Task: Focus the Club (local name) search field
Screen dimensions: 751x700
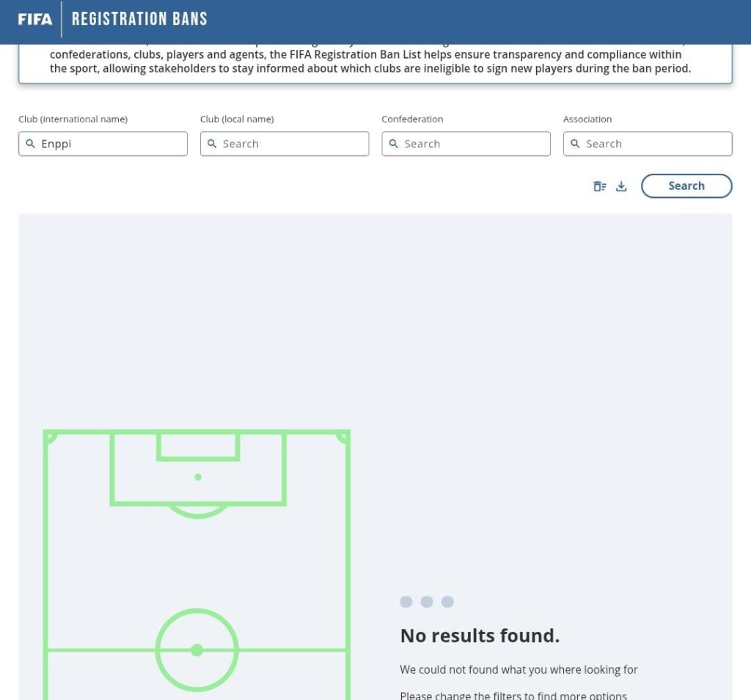Action: tap(285, 144)
